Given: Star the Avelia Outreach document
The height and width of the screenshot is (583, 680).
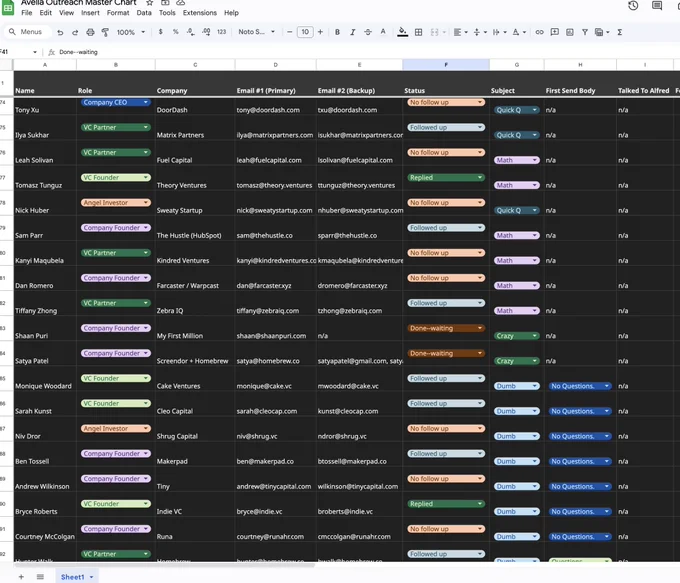Looking at the screenshot, I should pyautogui.click(x=150, y=3).
